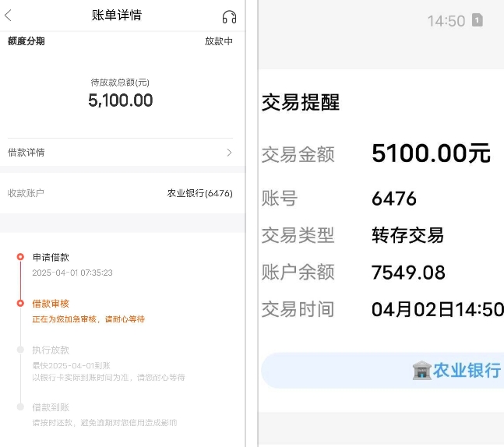Select the 14:50 message time

click(446, 21)
